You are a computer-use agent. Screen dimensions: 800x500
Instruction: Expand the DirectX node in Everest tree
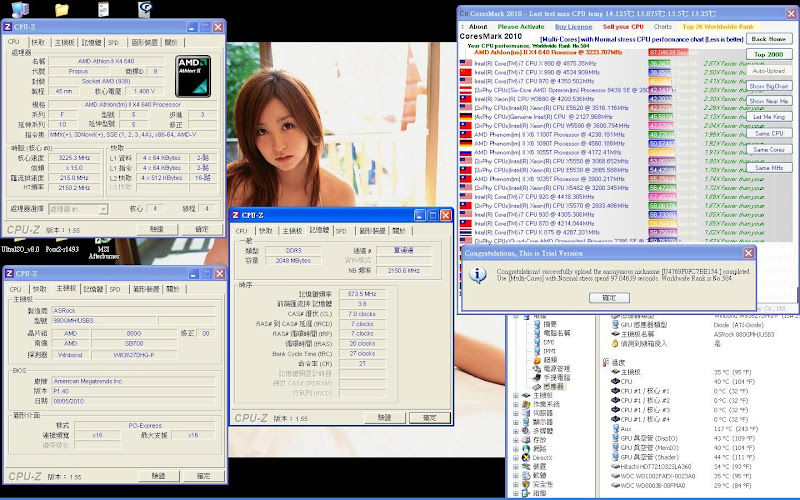tap(516, 458)
